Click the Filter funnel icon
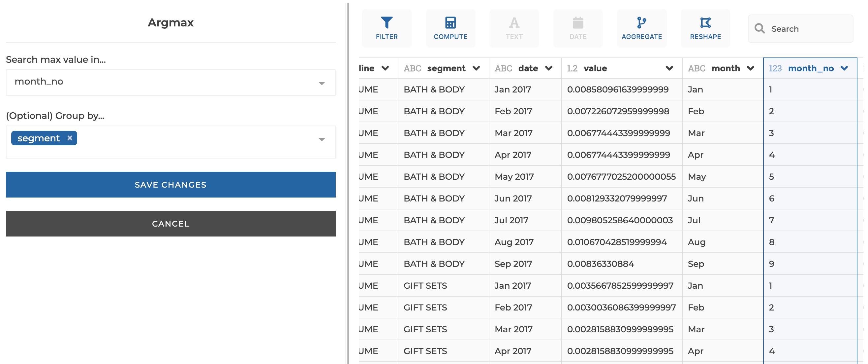Screen dimensions: 868x364 point(387,22)
